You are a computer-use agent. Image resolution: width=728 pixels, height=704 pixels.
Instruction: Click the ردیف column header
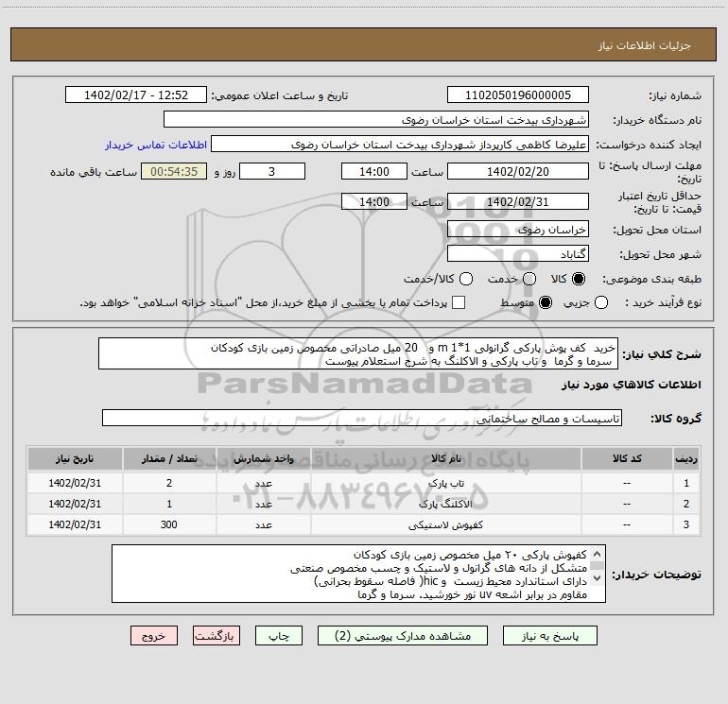tap(686, 458)
